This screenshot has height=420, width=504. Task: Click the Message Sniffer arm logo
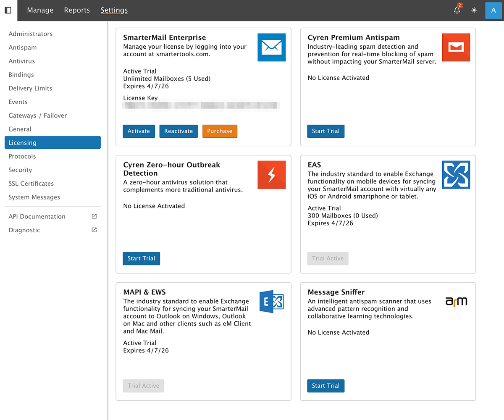click(x=456, y=301)
